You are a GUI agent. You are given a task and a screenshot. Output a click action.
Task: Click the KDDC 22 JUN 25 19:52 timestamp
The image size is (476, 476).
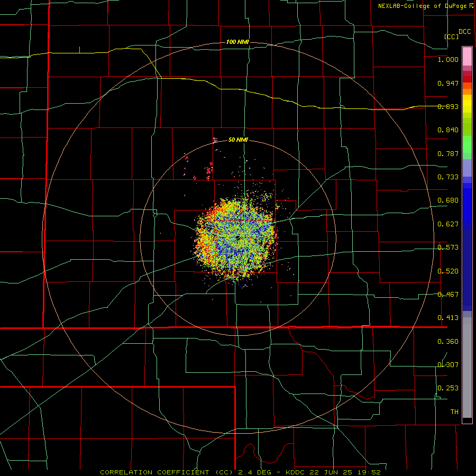333,472
